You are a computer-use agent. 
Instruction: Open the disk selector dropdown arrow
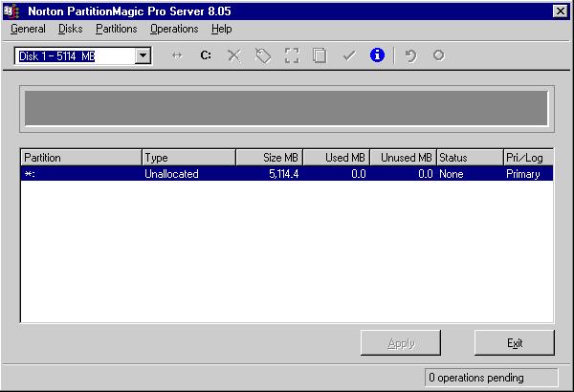143,56
